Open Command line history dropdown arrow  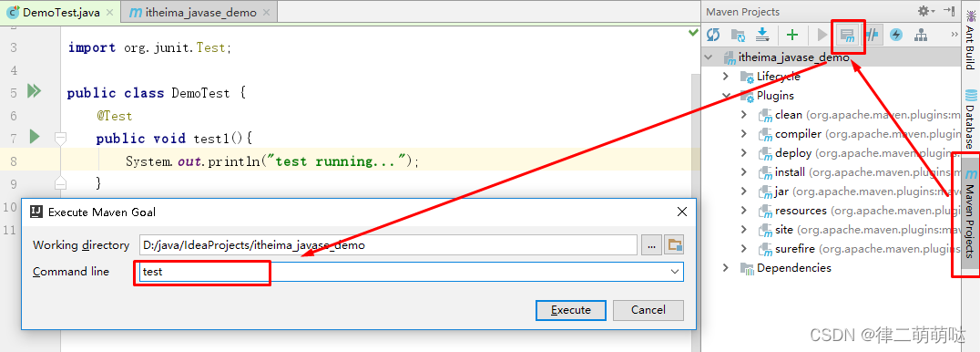coord(674,272)
